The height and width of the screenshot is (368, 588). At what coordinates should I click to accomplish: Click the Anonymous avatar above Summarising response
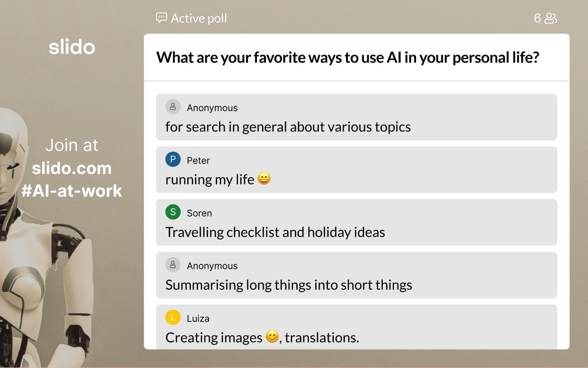click(173, 265)
